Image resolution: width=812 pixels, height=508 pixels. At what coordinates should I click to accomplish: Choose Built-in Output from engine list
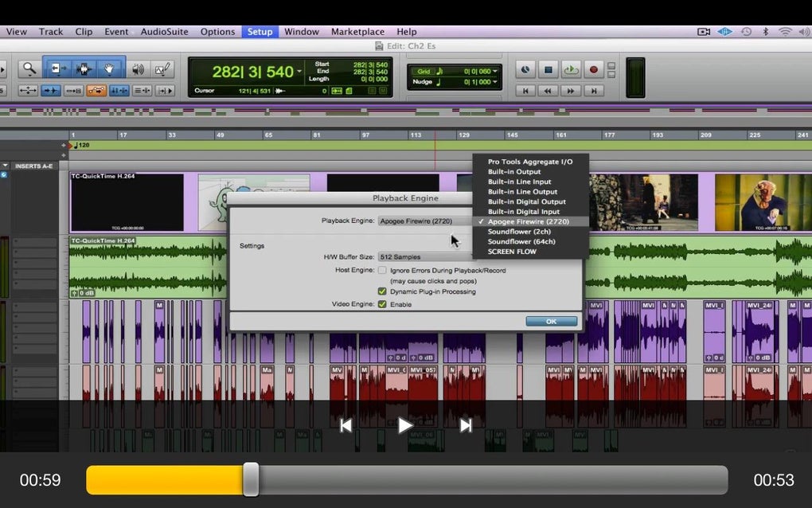point(514,172)
